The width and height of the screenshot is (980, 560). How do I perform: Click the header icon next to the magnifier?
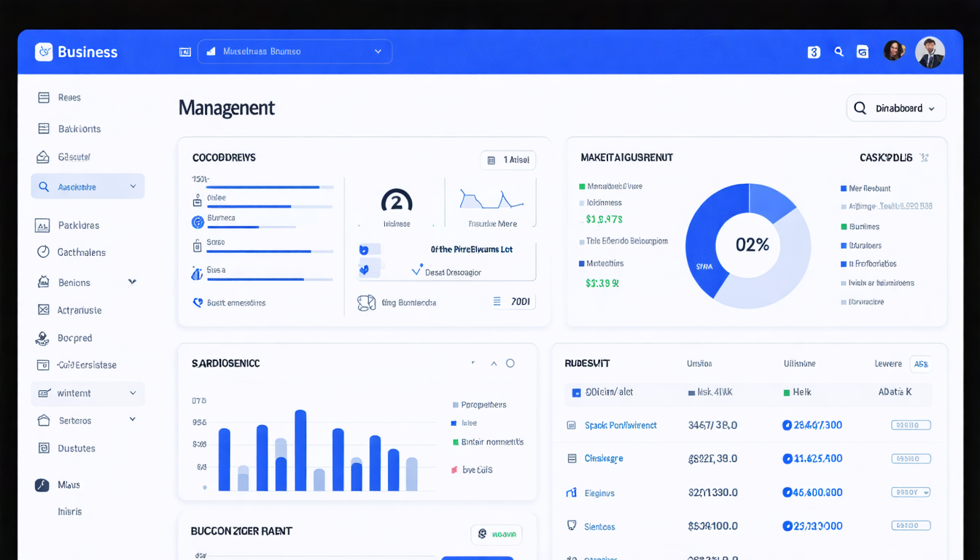(863, 52)
